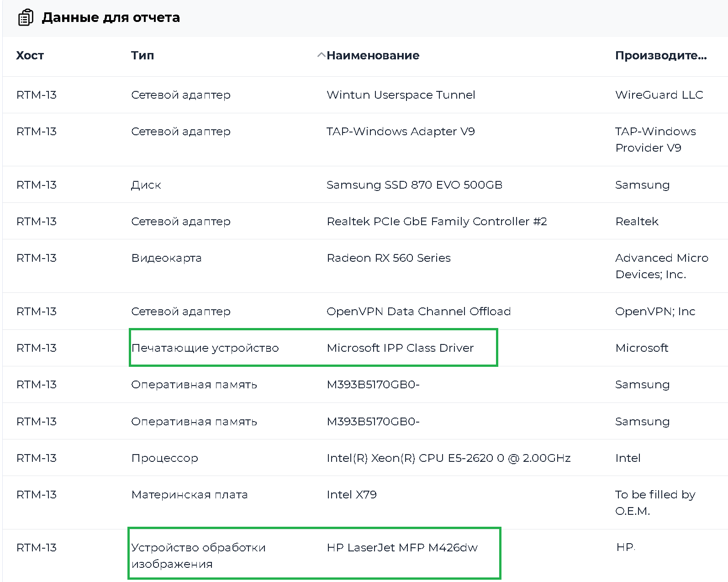This screenshot has width=728, height=582.
Task: Click the Microsoft IPP Class Driver entry
Action: [400, 348]
